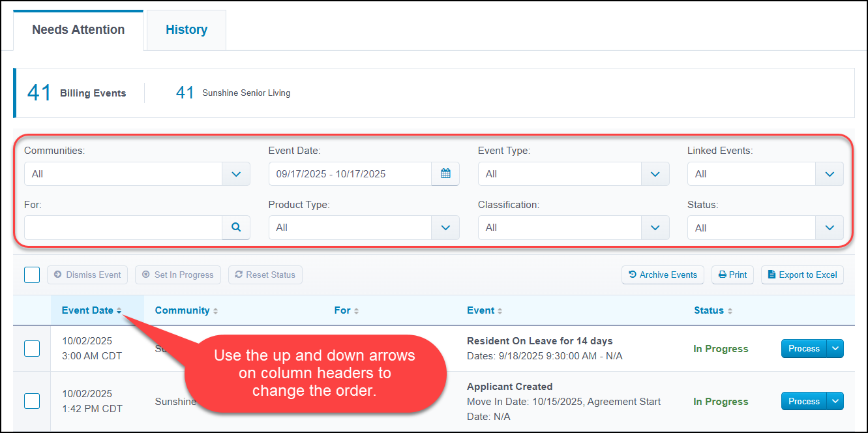Click the For search input field
This screenshot has width=868, height=433.
pos(123,228)
